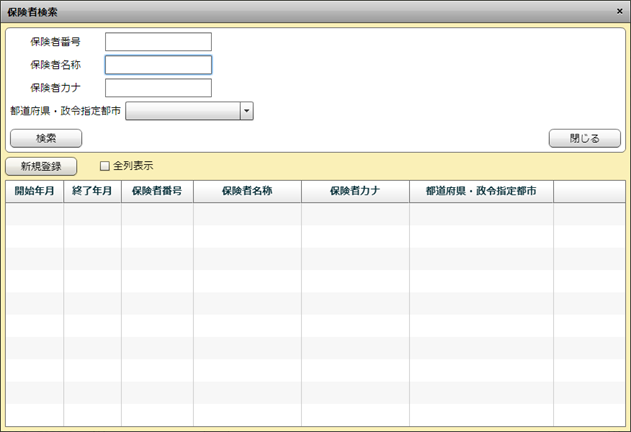Click the 都道府県・政令指定都市 table column header
631x432 pixels.
coord(481,191)
